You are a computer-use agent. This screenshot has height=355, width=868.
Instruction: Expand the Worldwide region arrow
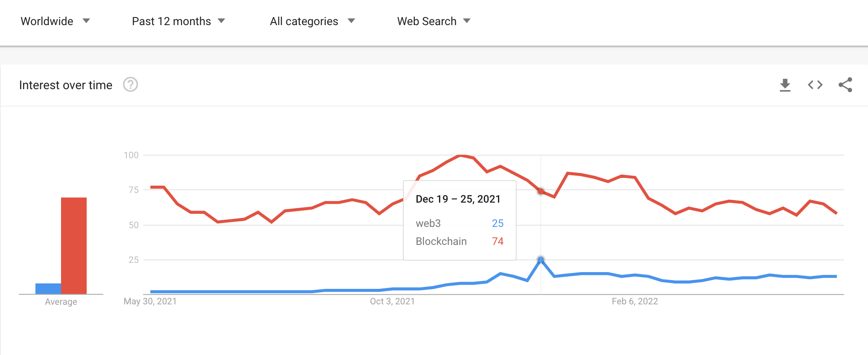coord(86,21)
